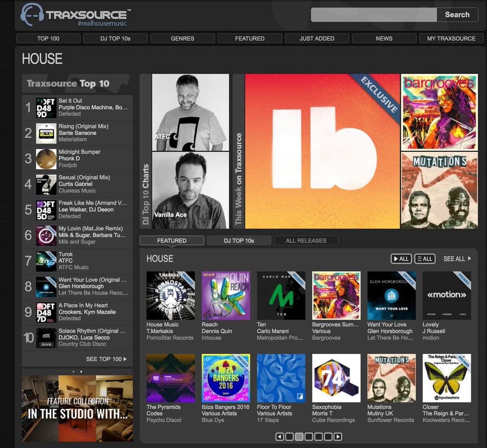Screen dimensions: 487x448
Task: Open Sexual (Original Mix) artwork thumbnail
Action: 46,184
